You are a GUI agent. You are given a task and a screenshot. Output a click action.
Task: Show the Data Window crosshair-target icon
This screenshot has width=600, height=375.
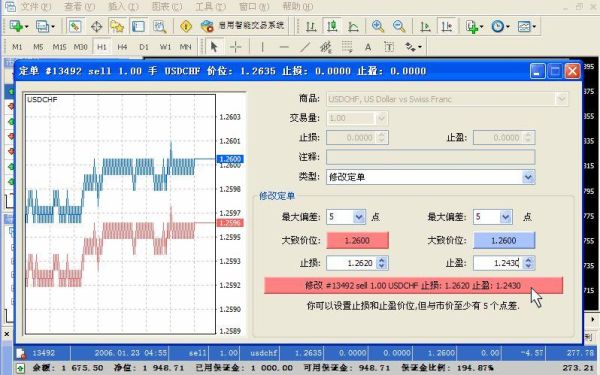[x=96, y=26]
